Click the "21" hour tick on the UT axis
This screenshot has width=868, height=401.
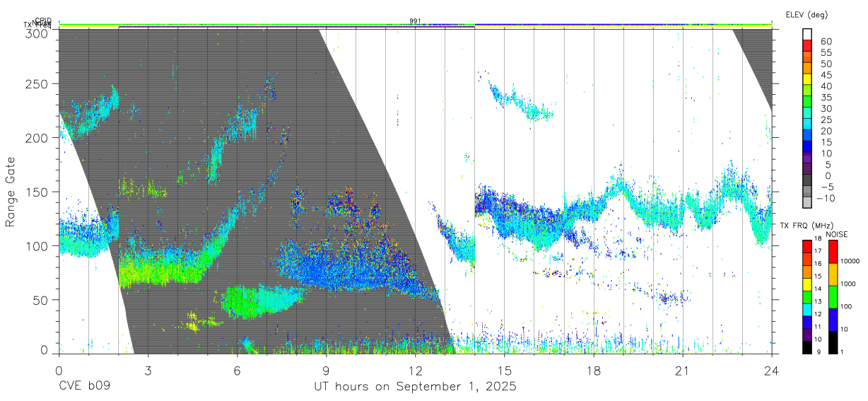click(683, 370)
